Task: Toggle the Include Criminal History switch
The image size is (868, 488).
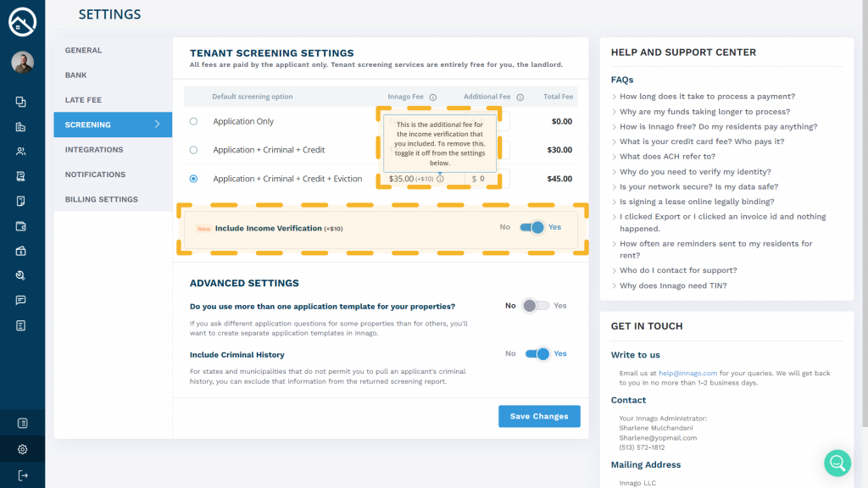Action: click(537, 354)
